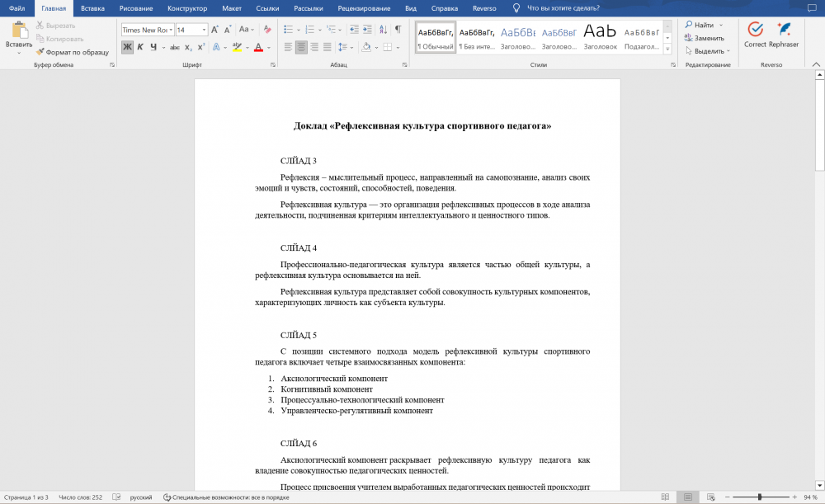
Task: Open the font size dropdown
Action: [x=204, y=30]
